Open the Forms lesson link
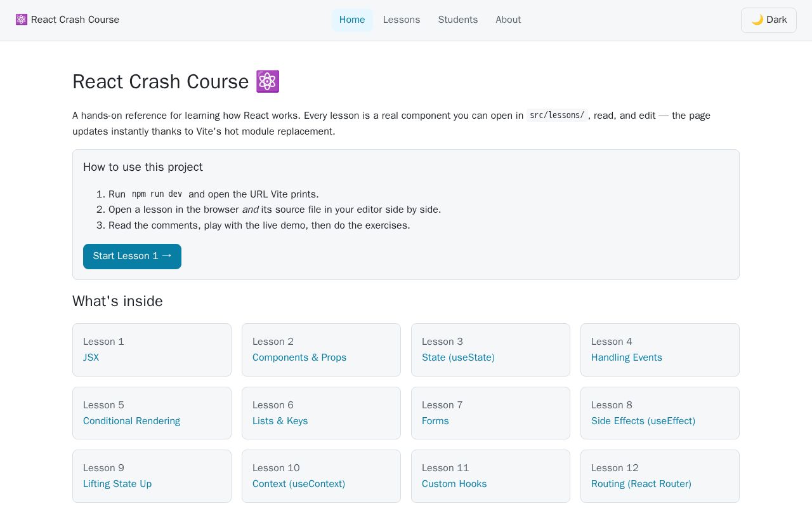 435,421
